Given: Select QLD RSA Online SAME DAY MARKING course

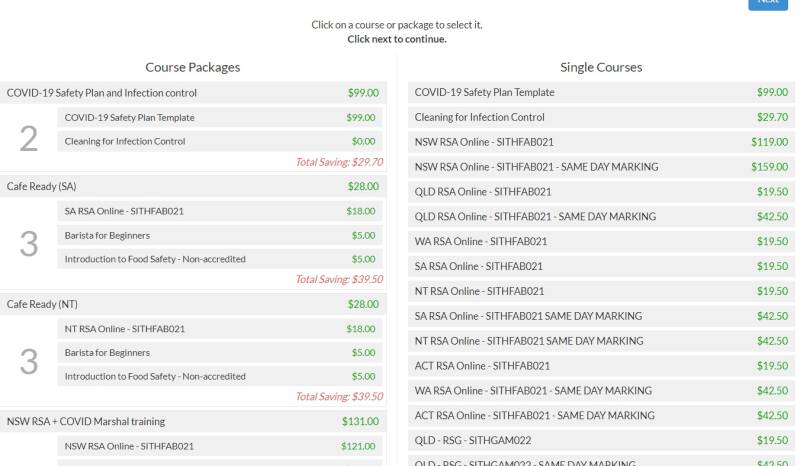Looking at the screenshot, I should pos(600,217).
